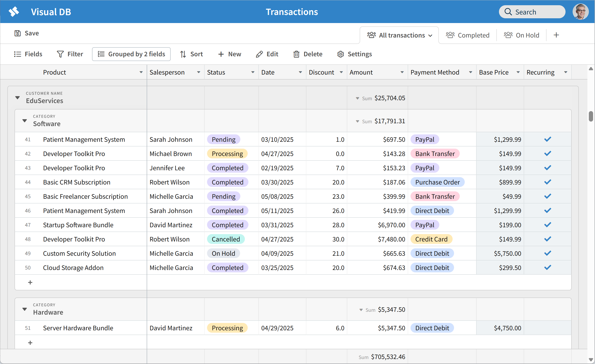Uncheck Recurring for Cloud Storage Addon
The width and height of the screenshot is (595, 364).
point(548,268)
